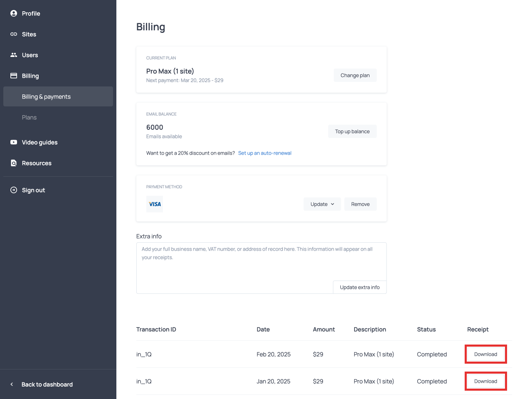The height and width of the screenshot is (399, 532).
Task: Remove the saved payment method
Action: point(360,204)
